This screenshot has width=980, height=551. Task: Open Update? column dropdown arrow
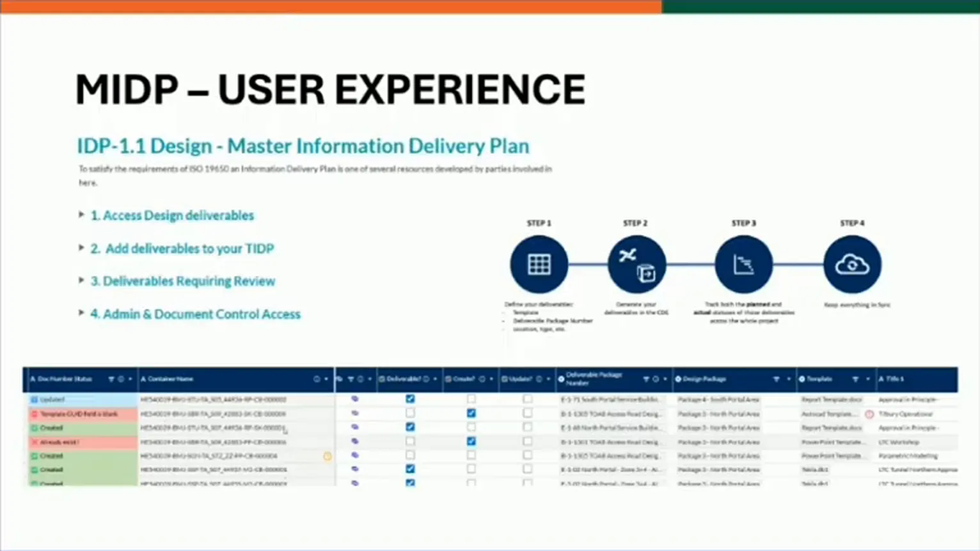coord(548,379)
